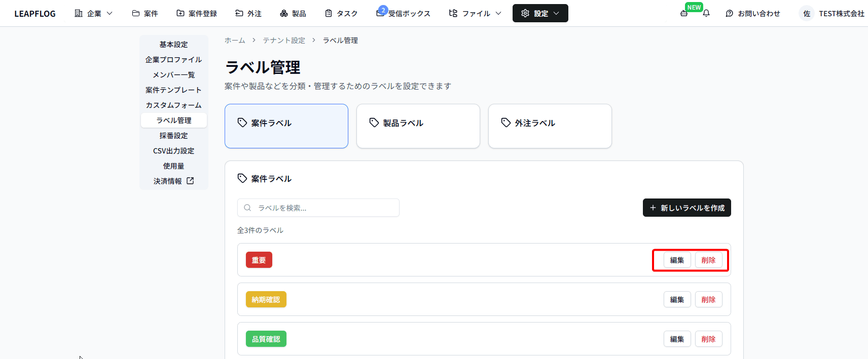Open the タスク menu item
The image size is (868, 359).
click(x=341, y=13)
